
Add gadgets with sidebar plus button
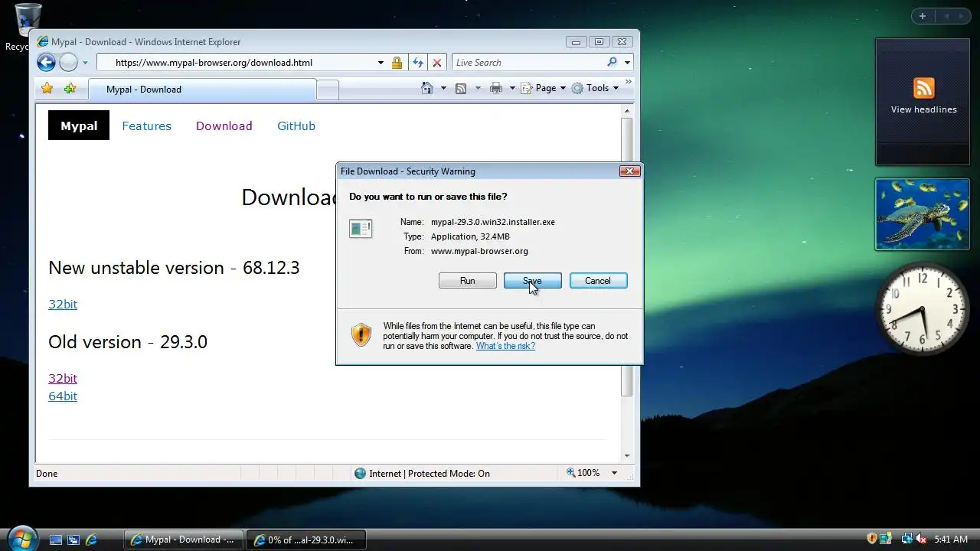[x=923, y=16]
